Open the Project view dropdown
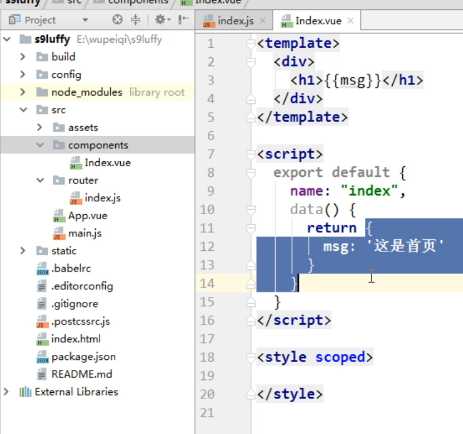The width and height of the screenshot is (463, 434). pyautogui.click(x=85, y=20)
